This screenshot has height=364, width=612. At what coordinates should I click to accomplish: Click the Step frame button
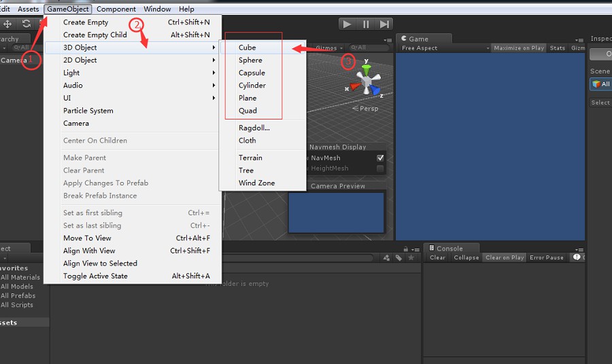click(384, 24)
